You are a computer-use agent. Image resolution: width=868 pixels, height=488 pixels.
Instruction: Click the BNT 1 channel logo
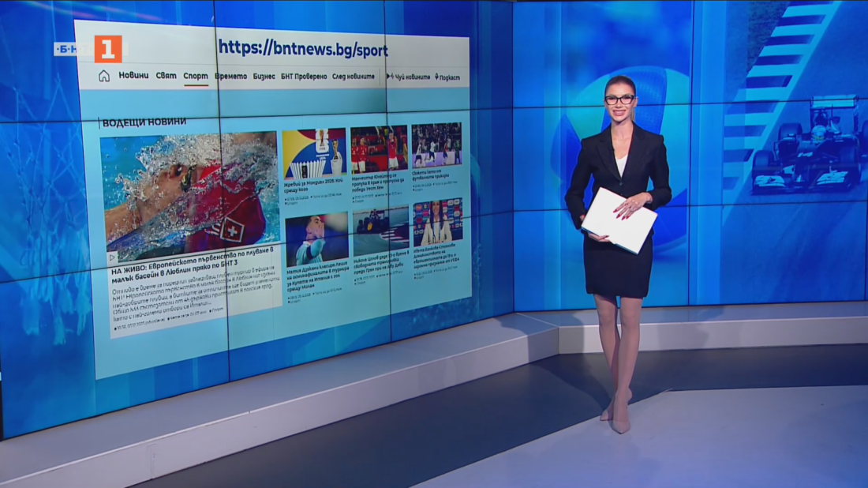click(x=107, y=49)
